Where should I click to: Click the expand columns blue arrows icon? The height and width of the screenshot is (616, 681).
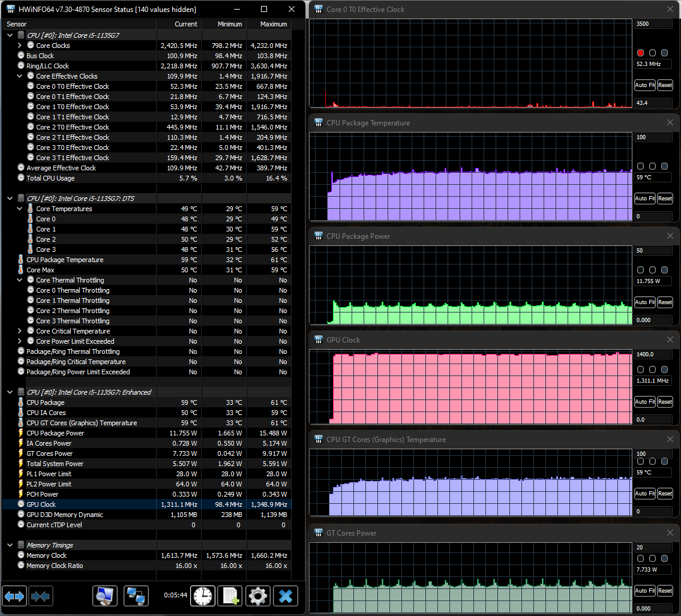pos(14,596)
